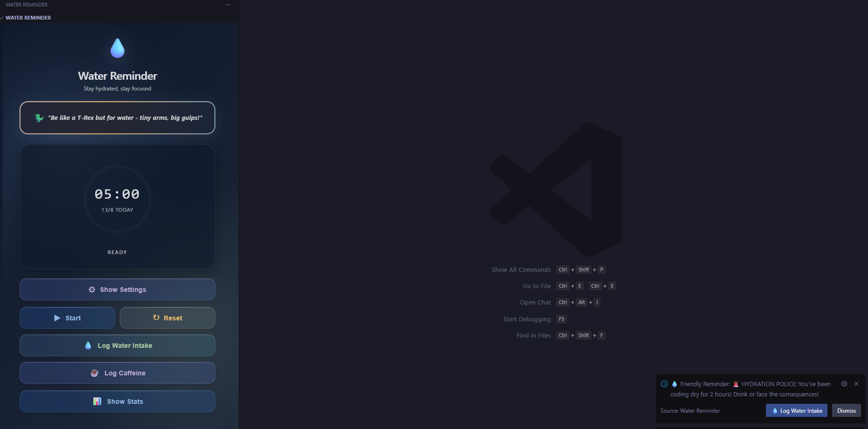Click the droplet emoji before Friendly Reminder

point(674,384)
